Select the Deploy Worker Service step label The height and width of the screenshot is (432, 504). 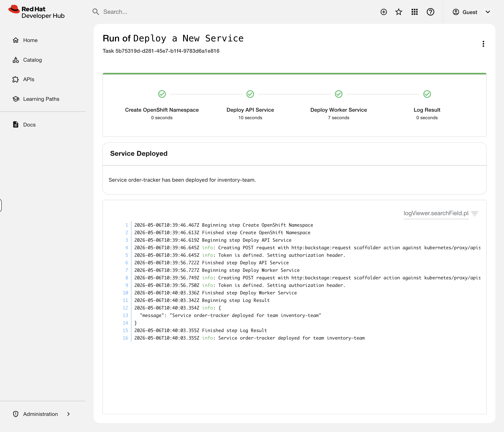point(339,110)
